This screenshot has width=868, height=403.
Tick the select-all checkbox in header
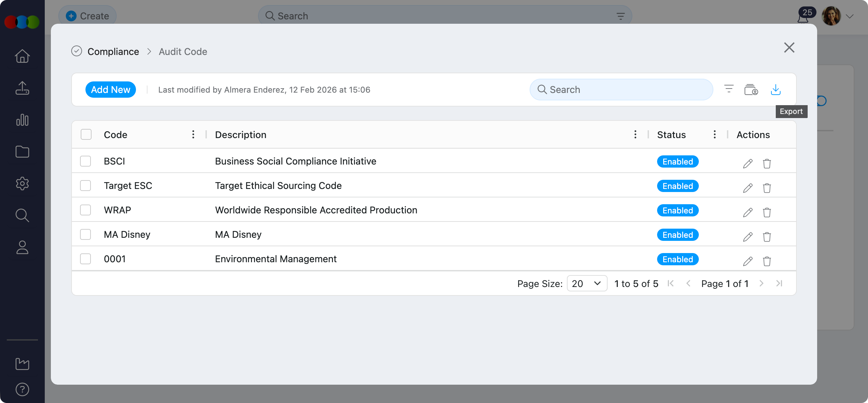coord(86,134)
